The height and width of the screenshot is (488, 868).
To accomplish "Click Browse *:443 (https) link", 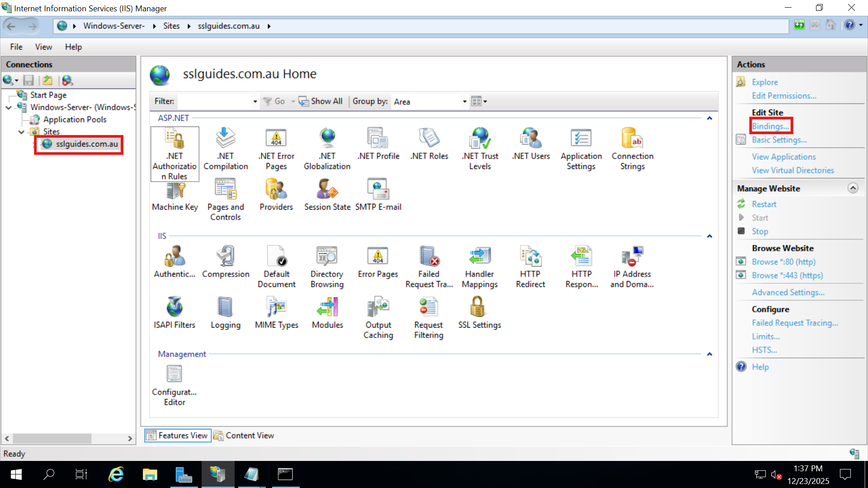I will click(x=787, y=275).
